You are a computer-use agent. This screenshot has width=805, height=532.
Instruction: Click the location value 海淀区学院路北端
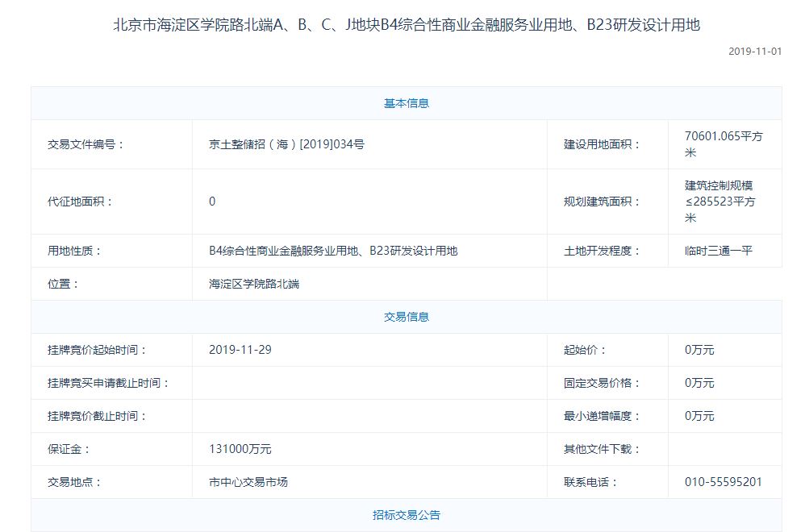(x=254, y=284)
